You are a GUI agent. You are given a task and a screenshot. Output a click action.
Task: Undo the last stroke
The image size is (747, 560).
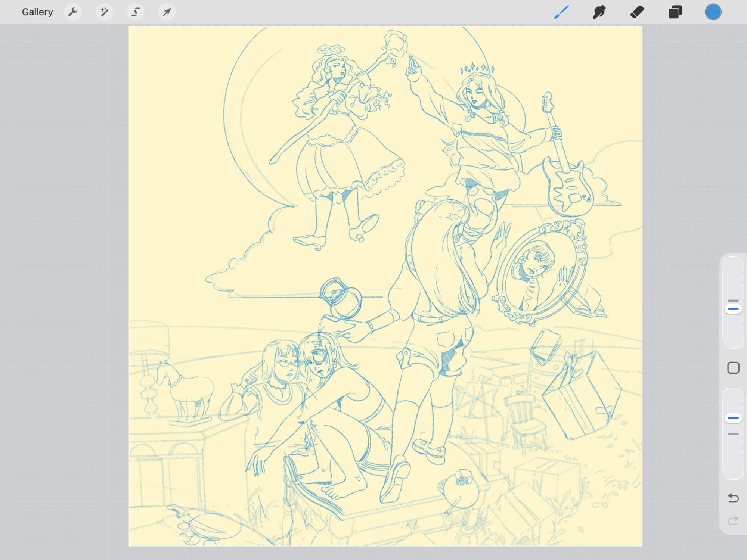733,498
